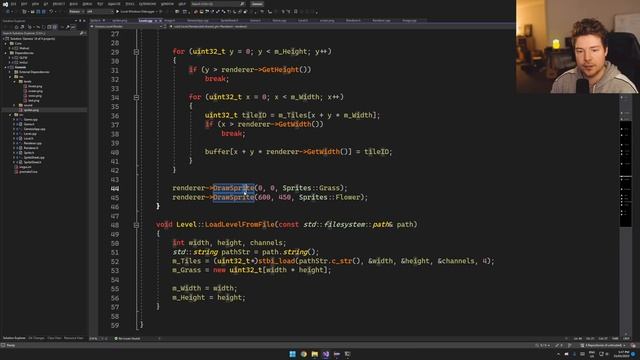Open the member navigation dropdown RenderLevel
The image size is (640, 360).
pos(343,27)
